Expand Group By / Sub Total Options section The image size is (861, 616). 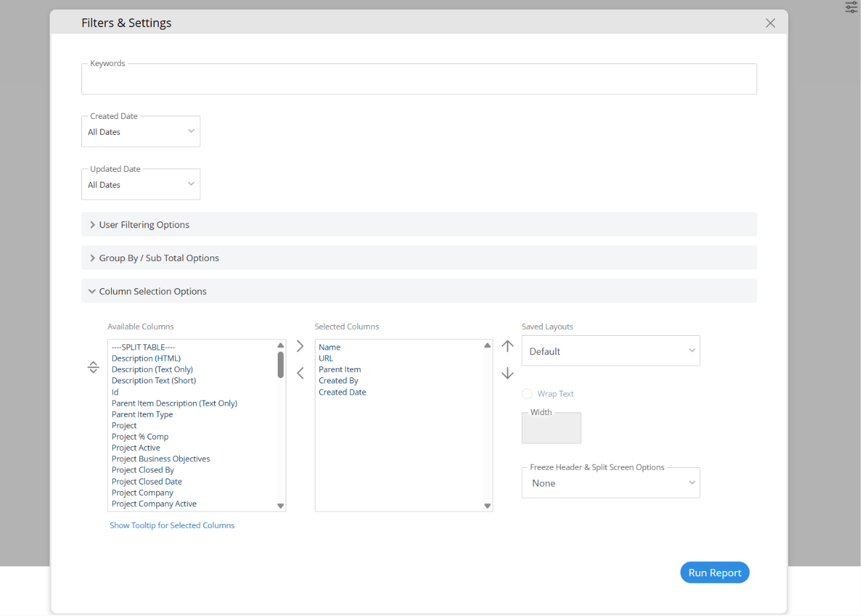click(x=419, y=258)
